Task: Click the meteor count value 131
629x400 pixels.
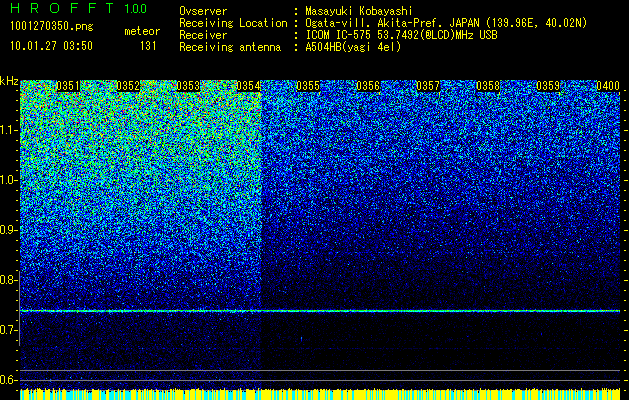Action: tap(148, 46)
